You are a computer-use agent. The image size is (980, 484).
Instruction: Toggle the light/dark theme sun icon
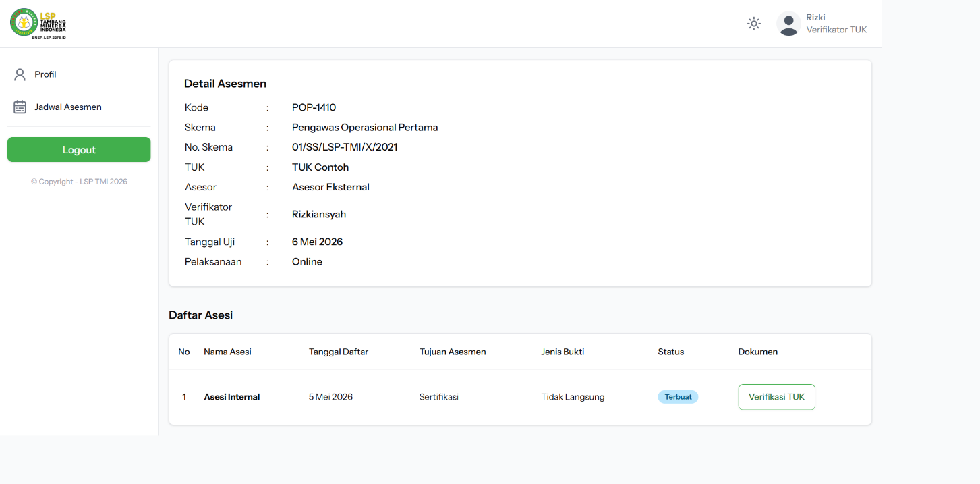click(x=754, y=24)
